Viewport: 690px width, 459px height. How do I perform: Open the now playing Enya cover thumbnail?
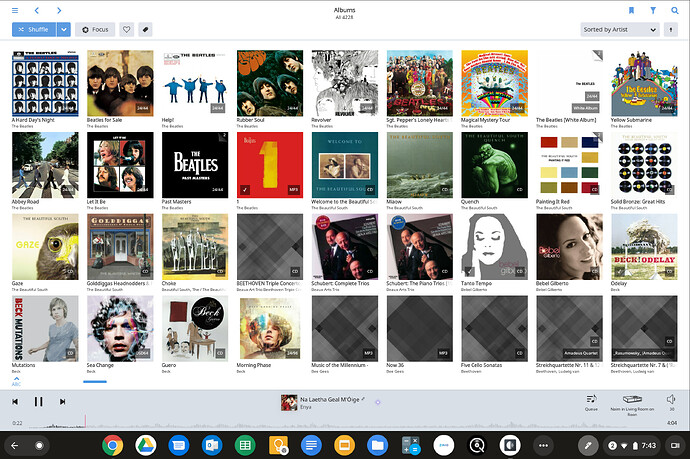click(289, 403)
